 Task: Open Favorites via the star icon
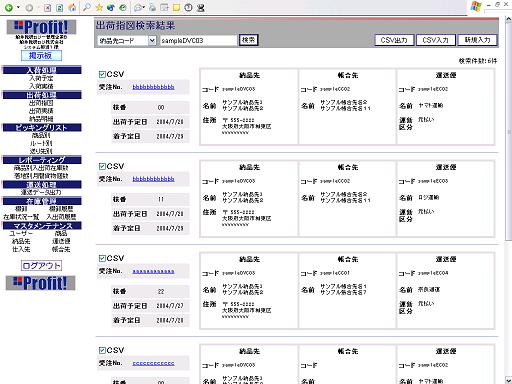(99, 7)
